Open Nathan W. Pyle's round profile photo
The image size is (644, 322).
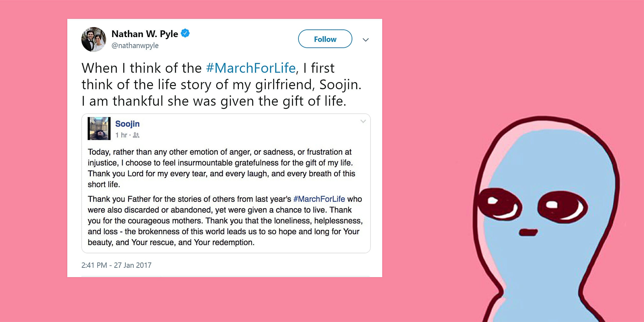pos(94,39)
